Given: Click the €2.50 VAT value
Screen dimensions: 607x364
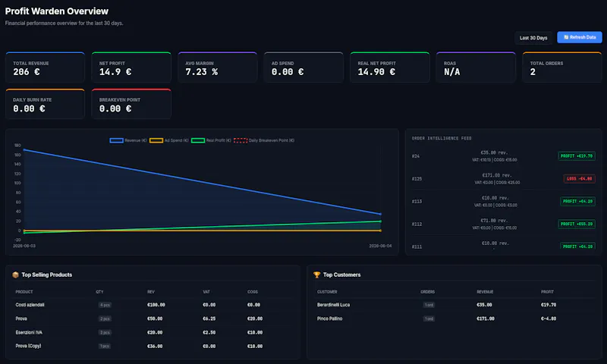Looking at the screenshot, I should coord(209,332).
